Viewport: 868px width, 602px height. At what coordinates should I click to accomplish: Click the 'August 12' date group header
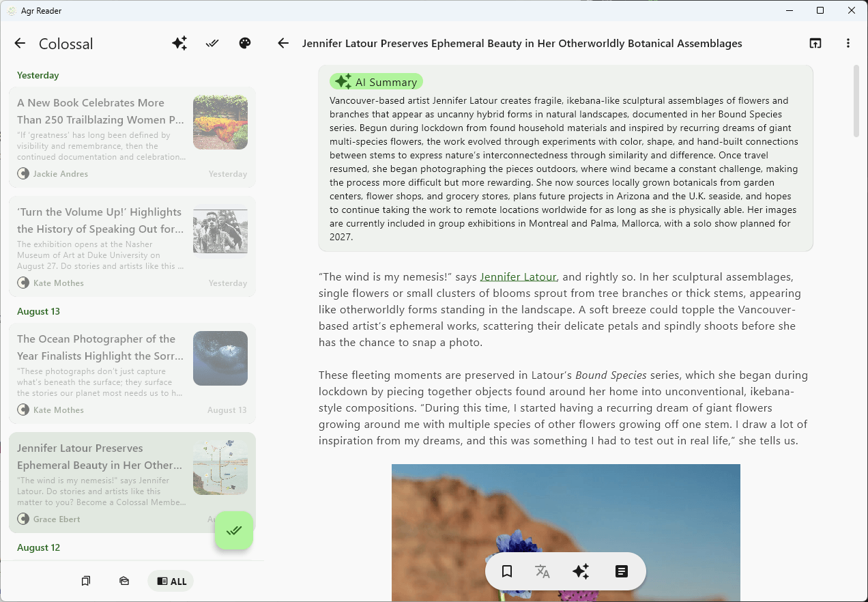click(38, 547)
